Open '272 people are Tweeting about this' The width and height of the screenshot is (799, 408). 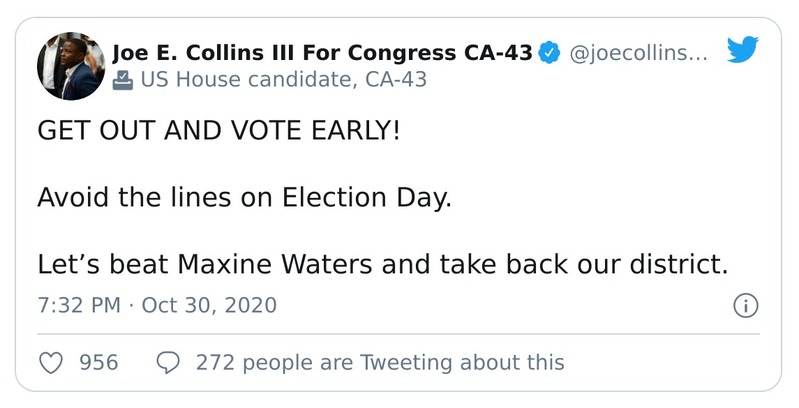pos(380,362)
